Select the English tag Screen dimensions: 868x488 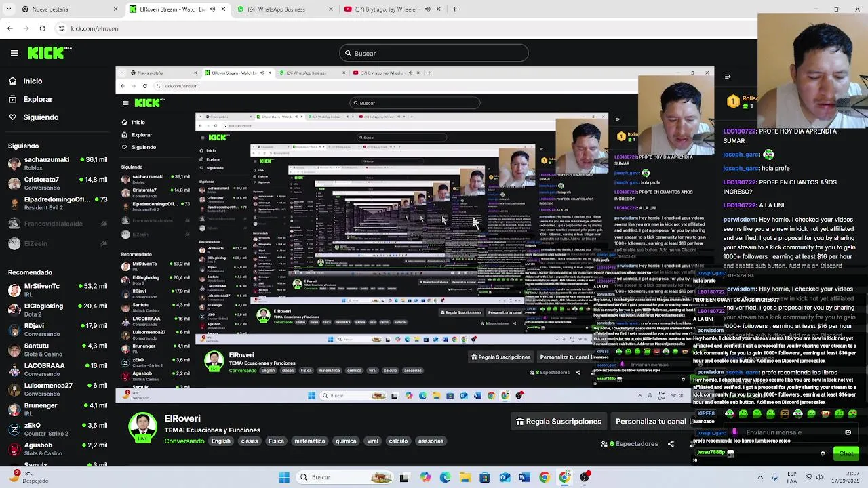tap(220, 441)
